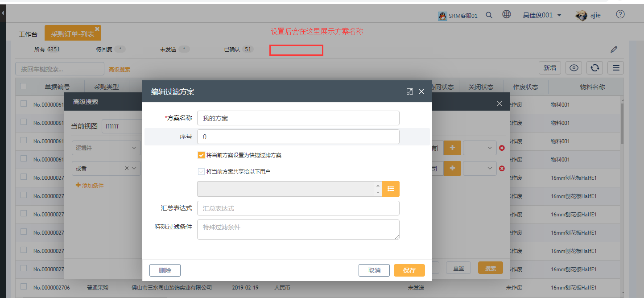Open the hamburger menu icon
644x298 pixels.
tap(615, 68)
